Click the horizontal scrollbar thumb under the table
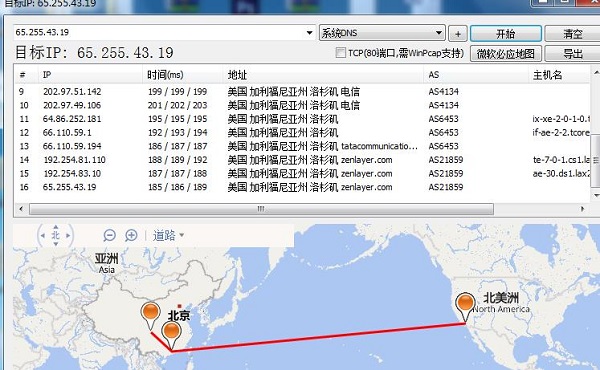This screenshot has height=370, width=600. pos(261,209)
